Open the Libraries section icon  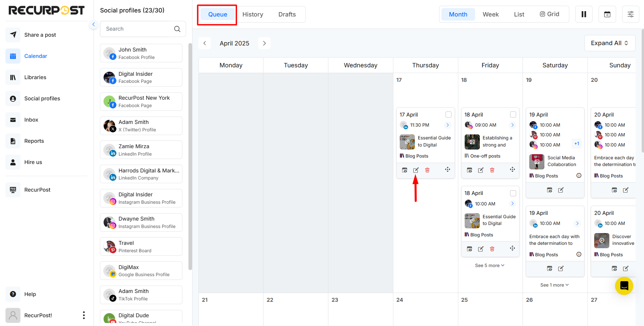13,77
